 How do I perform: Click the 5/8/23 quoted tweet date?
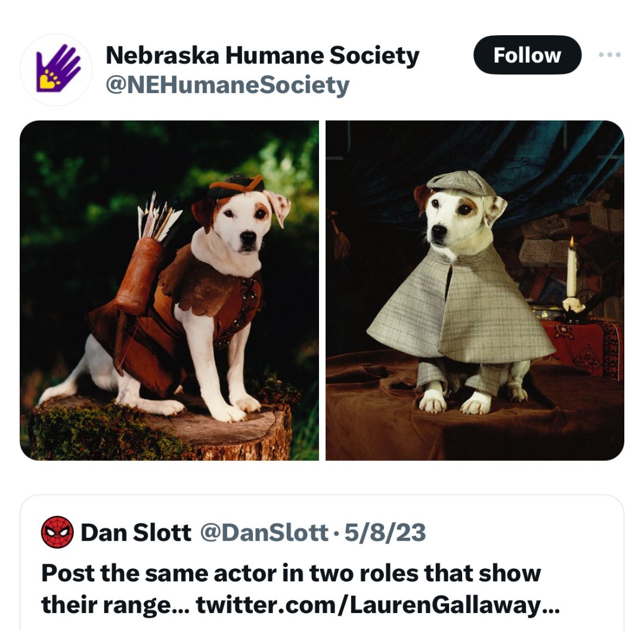pos(385,532)
